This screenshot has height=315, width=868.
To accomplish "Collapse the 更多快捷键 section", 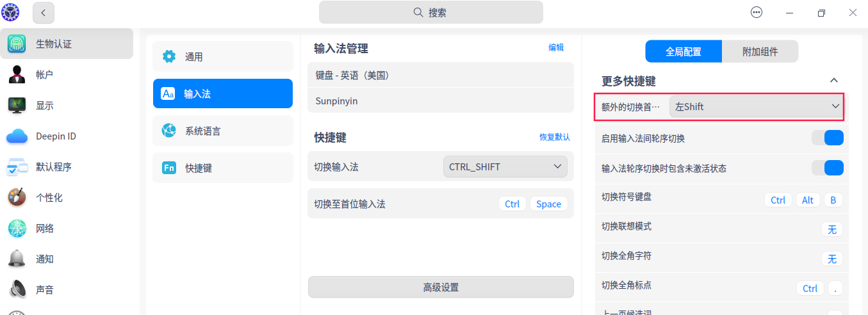I will (x=833, y=81).
